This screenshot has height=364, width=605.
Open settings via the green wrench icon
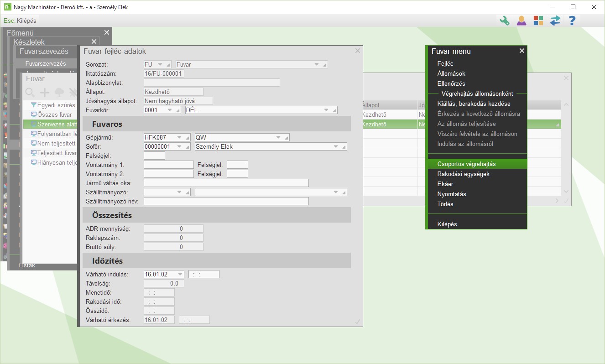(x=504, y=21)
